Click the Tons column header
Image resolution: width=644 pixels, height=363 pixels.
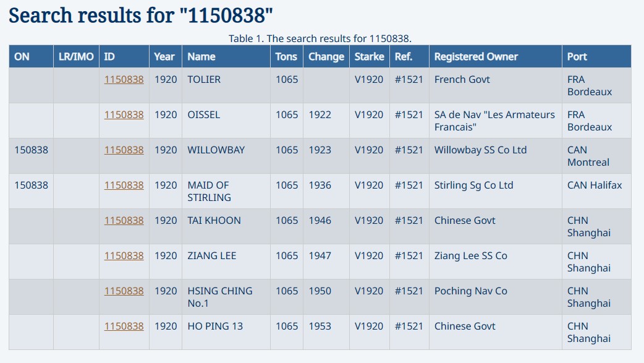[x=286, y=57]
